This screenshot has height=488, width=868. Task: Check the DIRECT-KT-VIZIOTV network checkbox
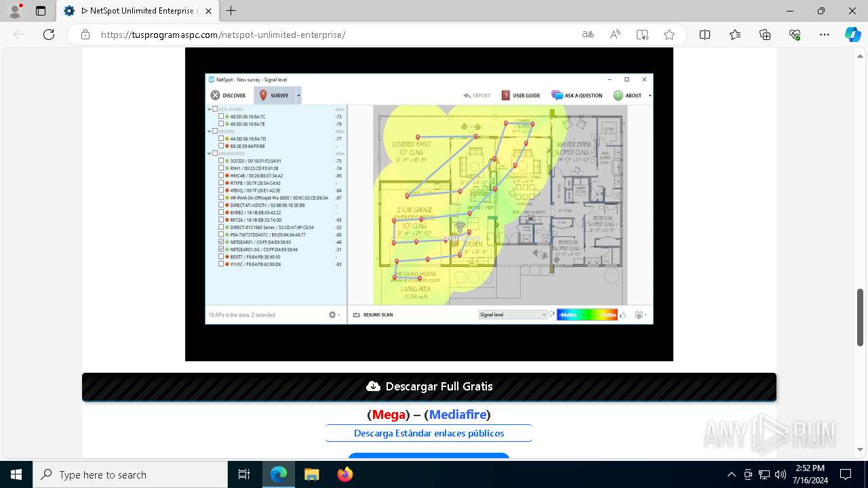(221, 205)
